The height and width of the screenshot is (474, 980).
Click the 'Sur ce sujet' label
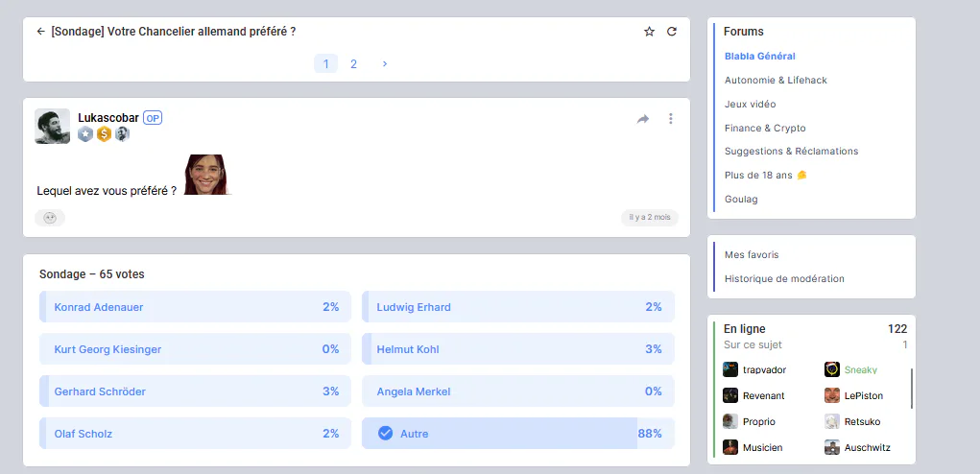(753, 344)
